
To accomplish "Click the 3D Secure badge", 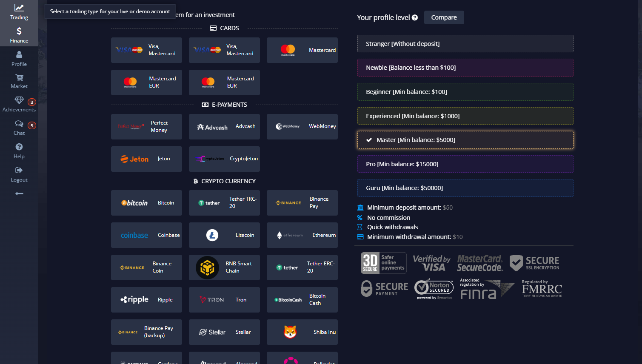I will [x=383, y=263].
